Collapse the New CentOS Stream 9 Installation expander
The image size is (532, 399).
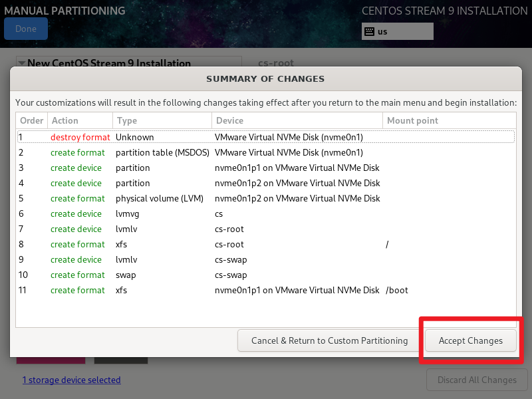22,63
